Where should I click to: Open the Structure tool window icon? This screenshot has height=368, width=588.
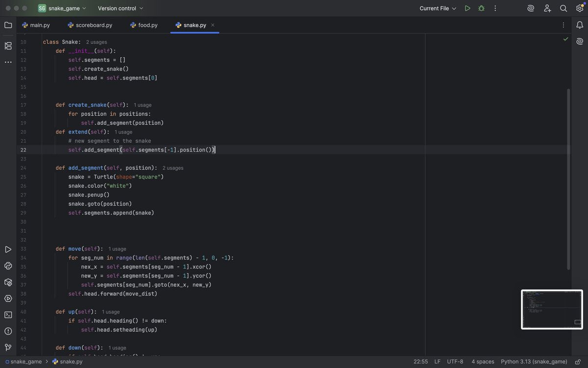pos(8,46)
